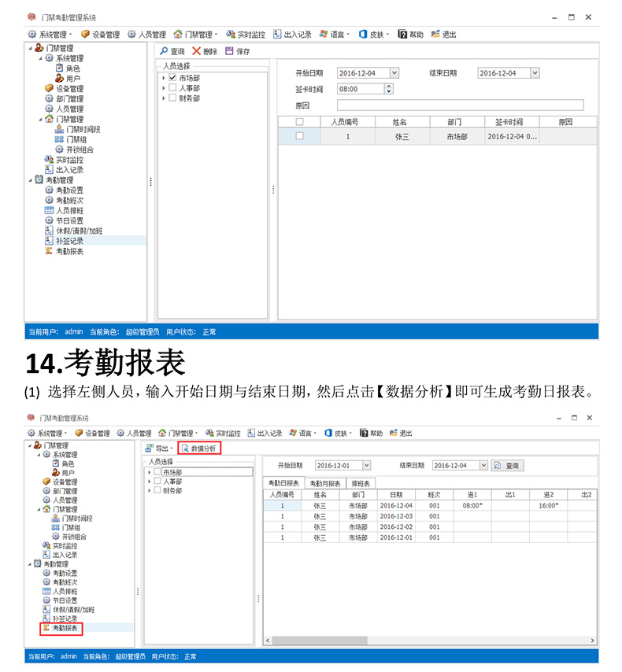Viewport: 622px width, 672px height.
Task: Expand the 人事部 node in upper window
Action: pyautogui.click(x=163, y=88)
